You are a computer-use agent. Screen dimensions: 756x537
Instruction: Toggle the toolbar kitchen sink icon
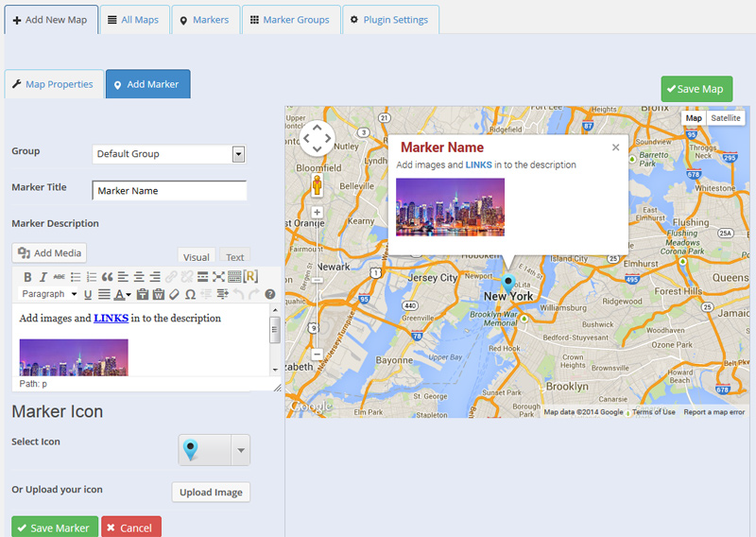tap(234, 277)
